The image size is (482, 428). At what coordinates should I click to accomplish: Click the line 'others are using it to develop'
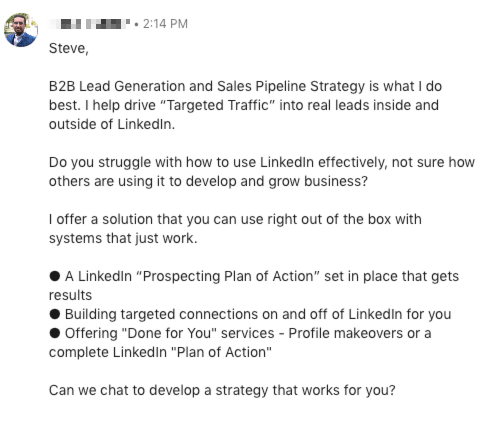208,181
